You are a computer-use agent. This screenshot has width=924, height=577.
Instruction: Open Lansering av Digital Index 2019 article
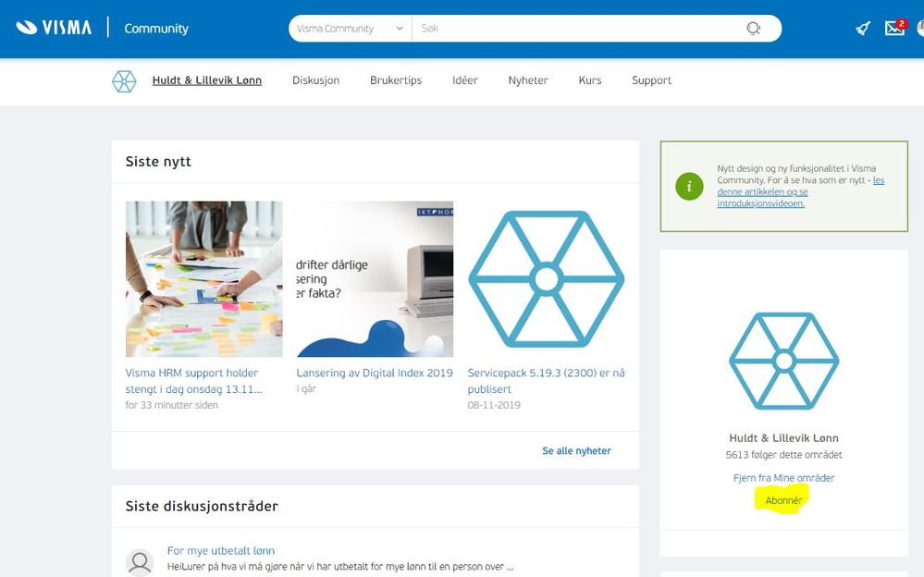[x=375, y=373]
